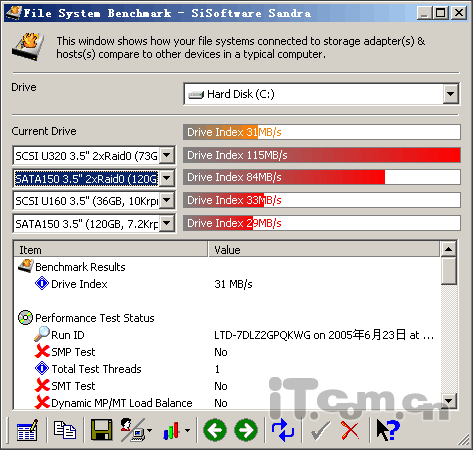
Task: Click the green forward arrow button
Action: tap(246, 430)
